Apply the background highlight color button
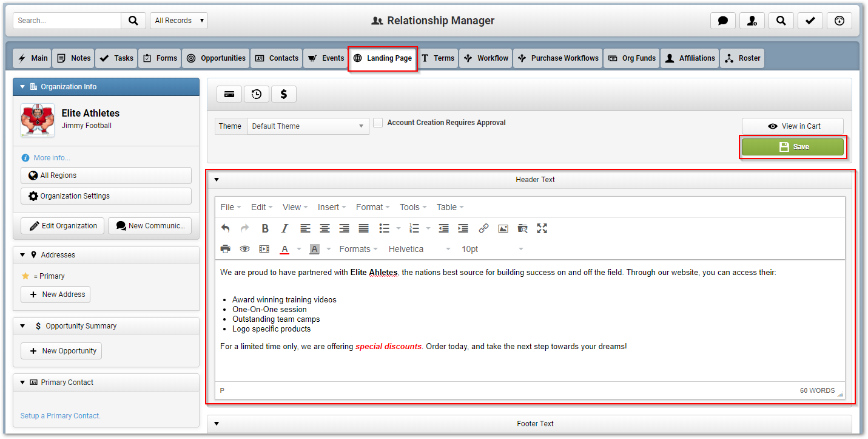 point(314,249)
